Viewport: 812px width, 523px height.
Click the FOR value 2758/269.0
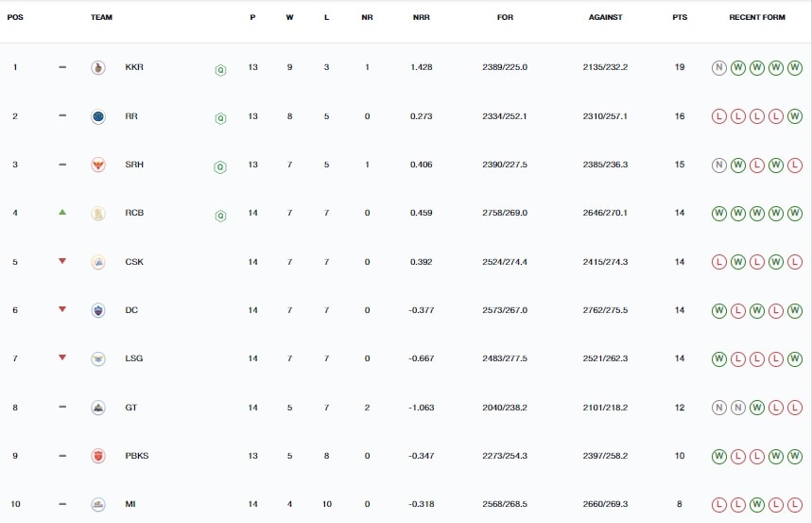coord(505,213)
